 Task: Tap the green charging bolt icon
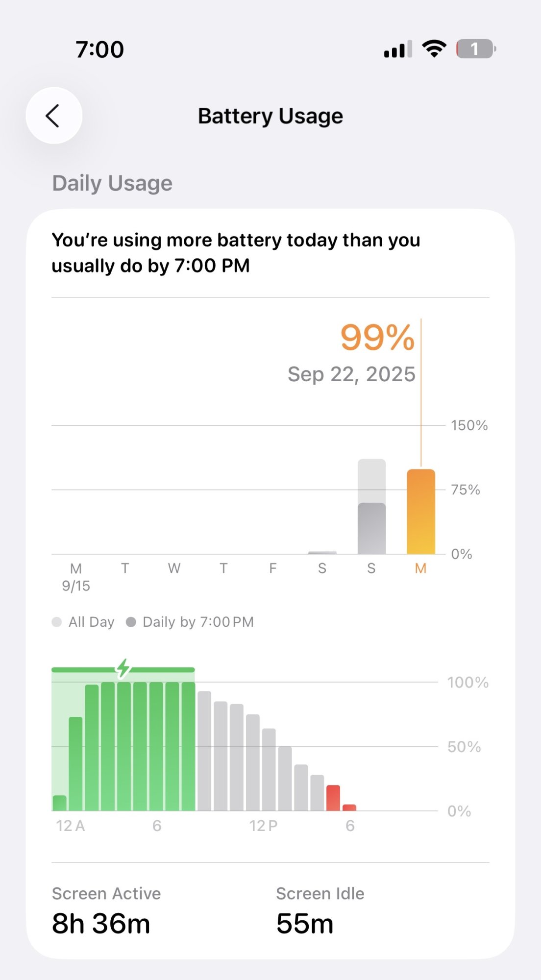[123, 668]
